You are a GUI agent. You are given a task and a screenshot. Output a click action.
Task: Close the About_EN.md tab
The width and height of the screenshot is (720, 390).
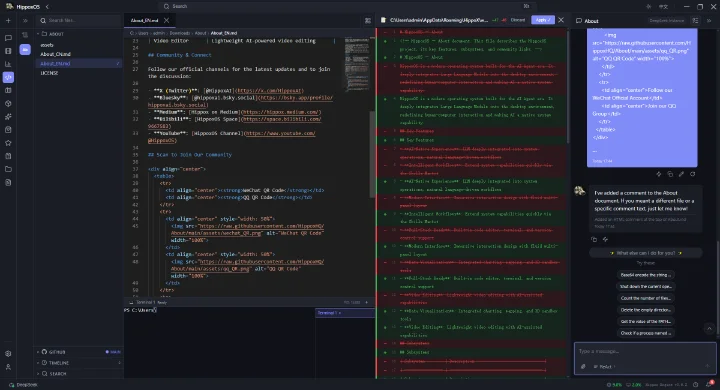(x=166, y=20)
